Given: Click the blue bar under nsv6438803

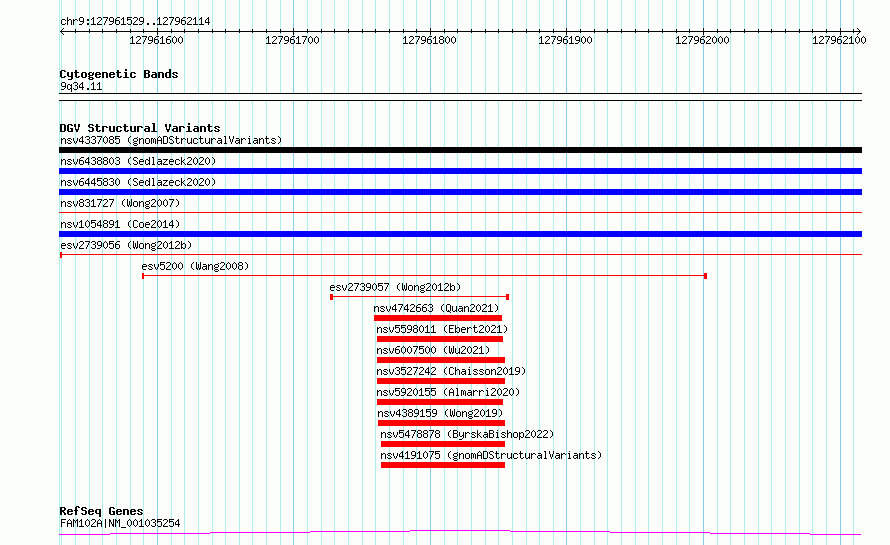Looking at the screenshot, I should (x=460, y=171).
